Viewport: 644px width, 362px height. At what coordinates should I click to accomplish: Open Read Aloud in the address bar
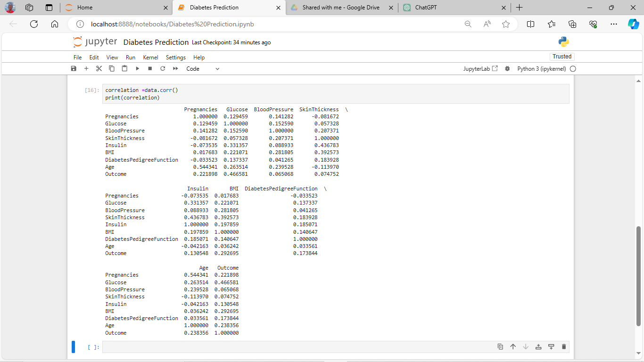[487, 24]
